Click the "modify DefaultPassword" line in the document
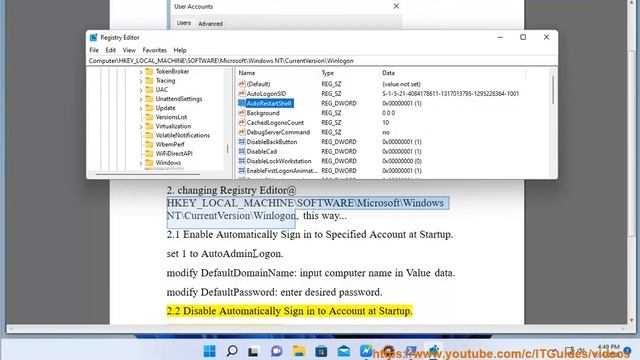Image resolution: width=640 pixels, height=360 pixels. click(274, 292)
